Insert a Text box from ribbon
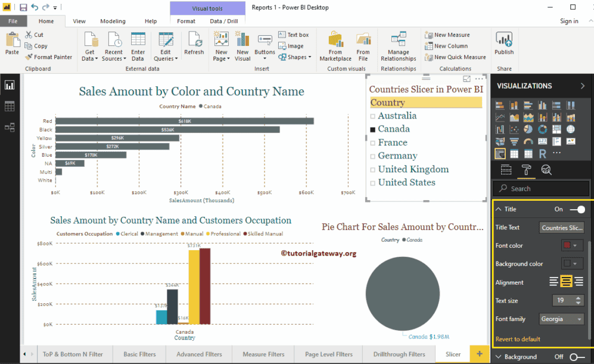The height and width of the screenshot is (364, 594). [x=293, y=35]
